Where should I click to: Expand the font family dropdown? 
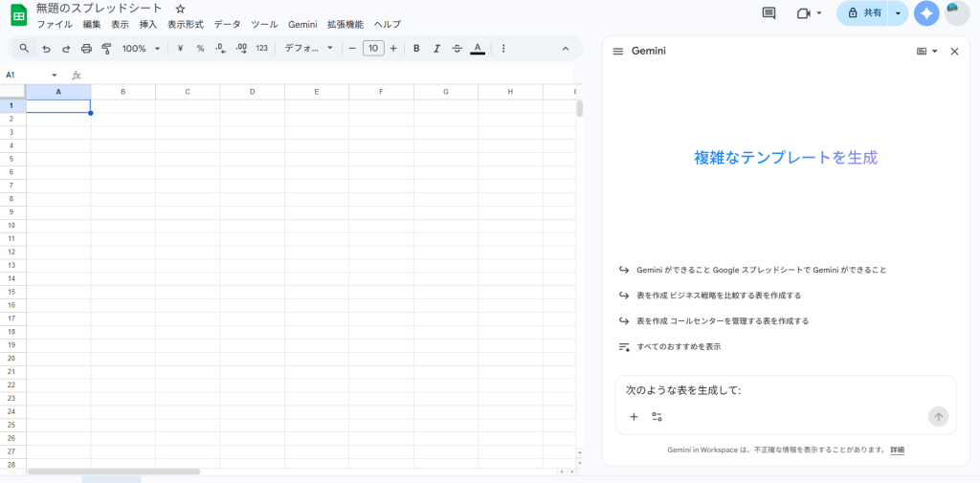(x=309, y=48)
